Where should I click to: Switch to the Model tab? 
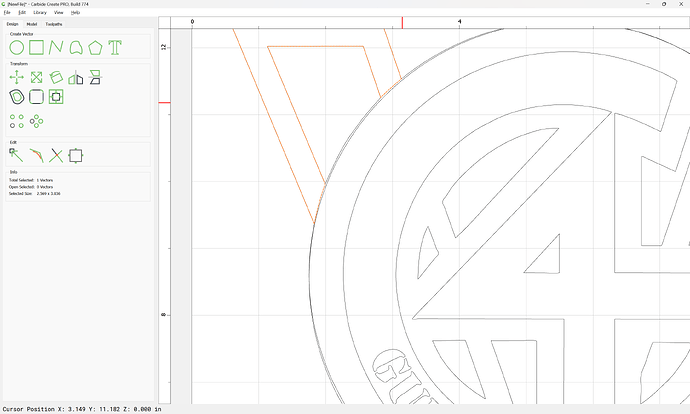click(32, 24)
